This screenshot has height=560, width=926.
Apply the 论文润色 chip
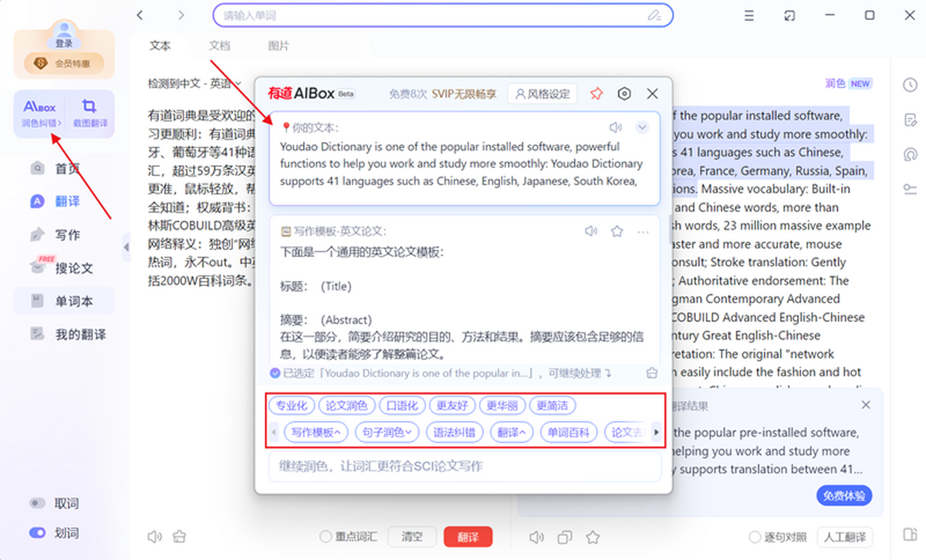coord(346,405)
